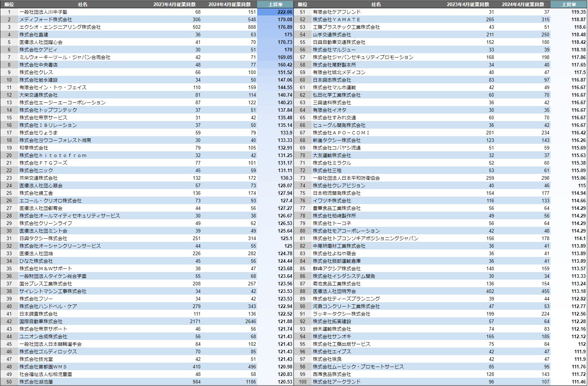Select the 株式会社クレス row name

[36, 72]
